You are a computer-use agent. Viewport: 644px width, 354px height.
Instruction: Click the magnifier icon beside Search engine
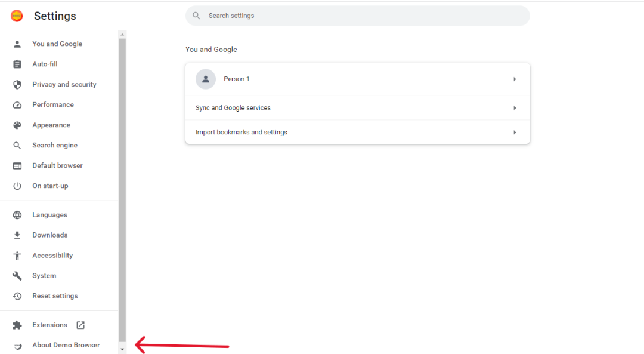pos(17,146)
